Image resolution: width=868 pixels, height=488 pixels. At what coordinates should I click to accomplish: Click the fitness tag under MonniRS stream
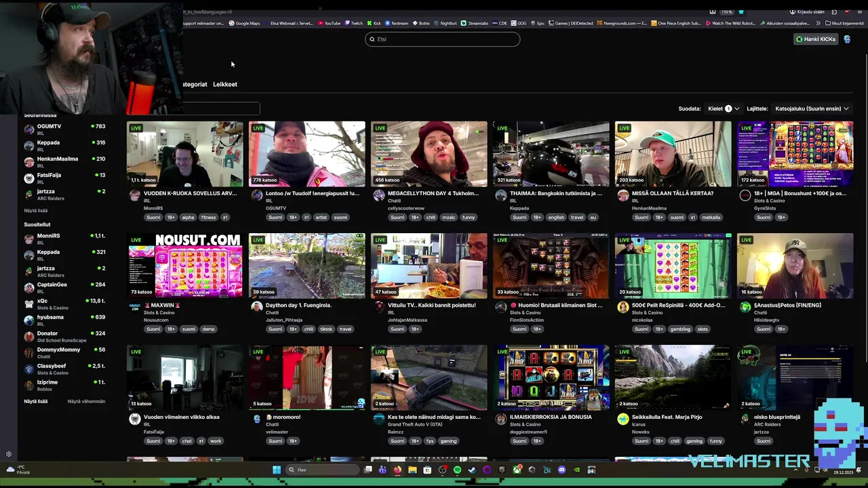point(208,218)
